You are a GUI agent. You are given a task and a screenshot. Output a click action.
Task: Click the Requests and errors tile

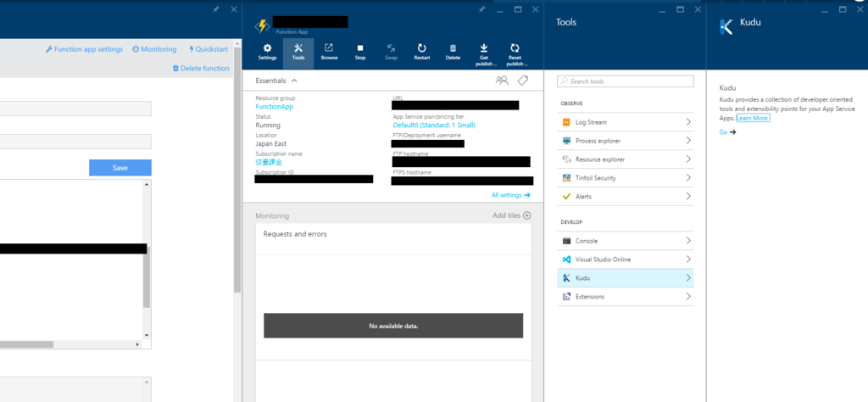[393, 292]
